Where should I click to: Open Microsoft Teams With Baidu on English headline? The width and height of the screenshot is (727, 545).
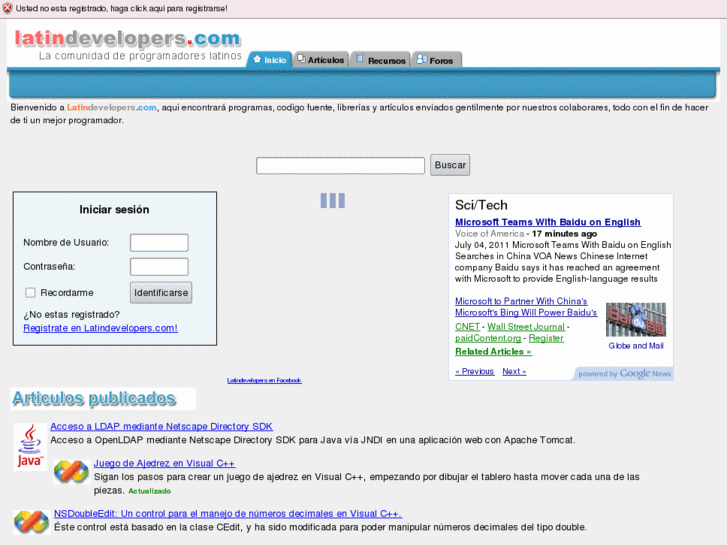(x=548, y=222)
